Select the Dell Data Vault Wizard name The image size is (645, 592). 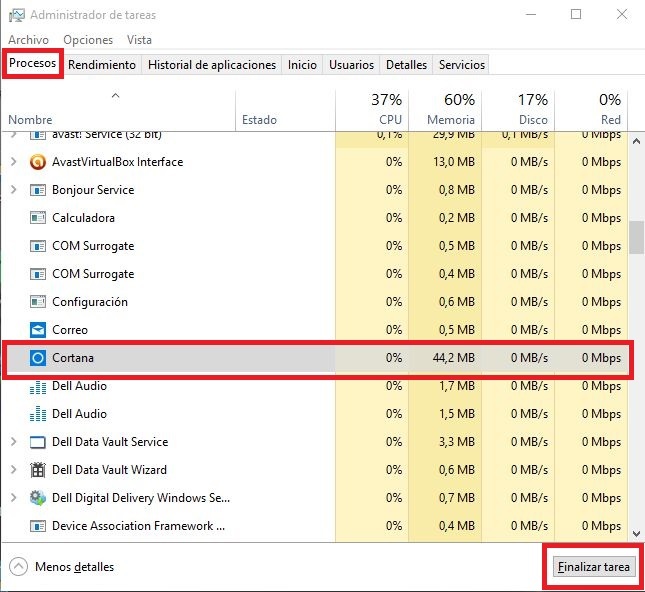click(x=109, y=470)
